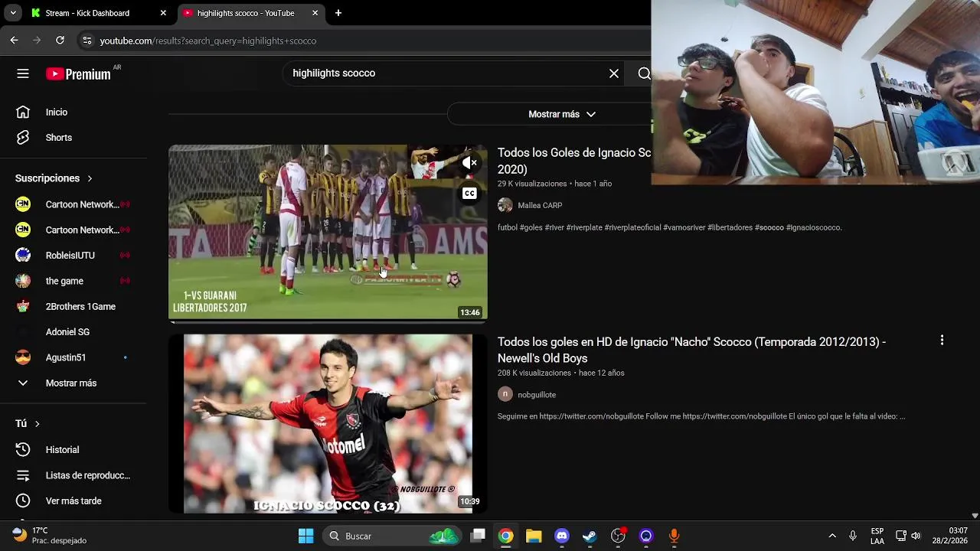Play the Todos los Goles de Ignacio thumbnail

point(328,233)
